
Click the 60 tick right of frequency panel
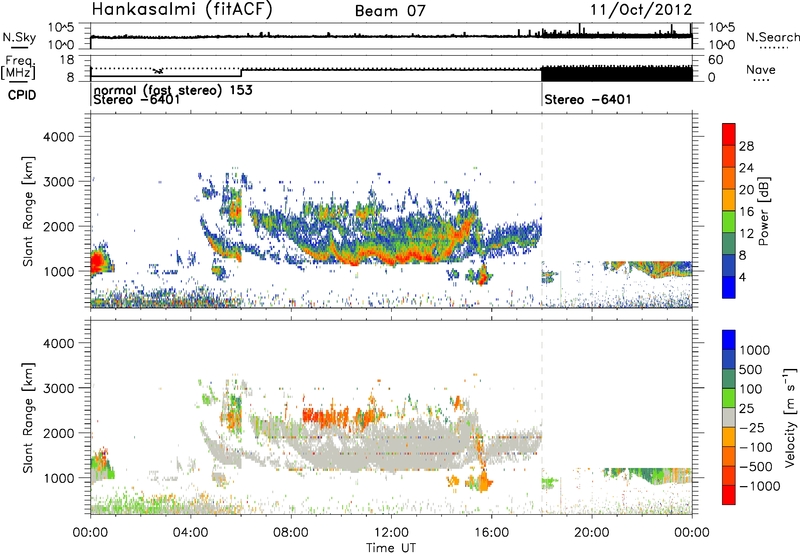click(716, 60)
